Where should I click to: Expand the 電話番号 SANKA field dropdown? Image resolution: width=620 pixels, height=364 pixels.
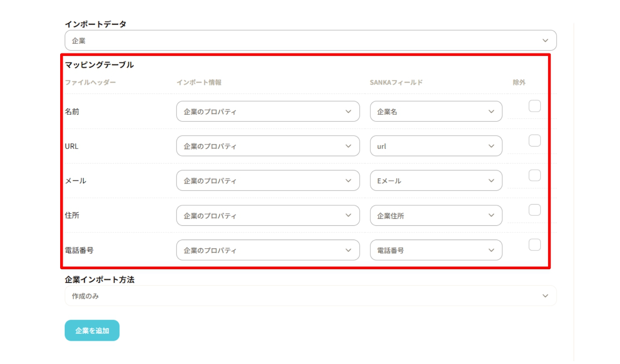436,250
